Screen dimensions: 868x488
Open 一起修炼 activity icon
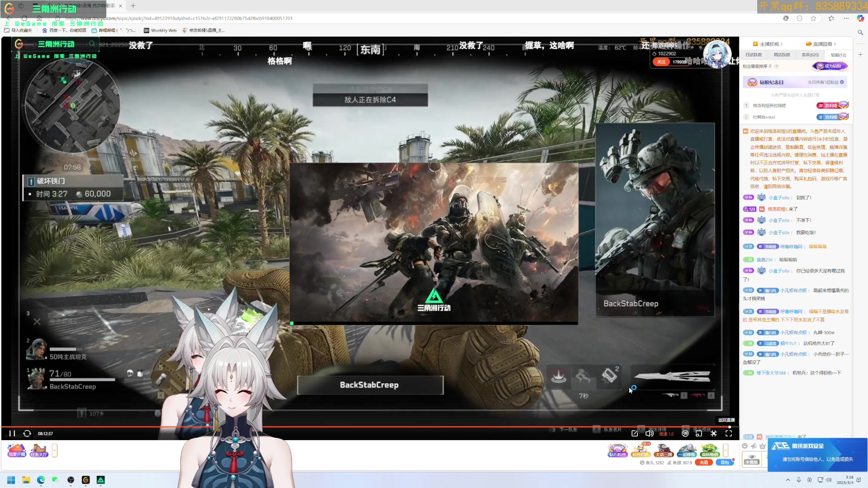tap(687, 450)
